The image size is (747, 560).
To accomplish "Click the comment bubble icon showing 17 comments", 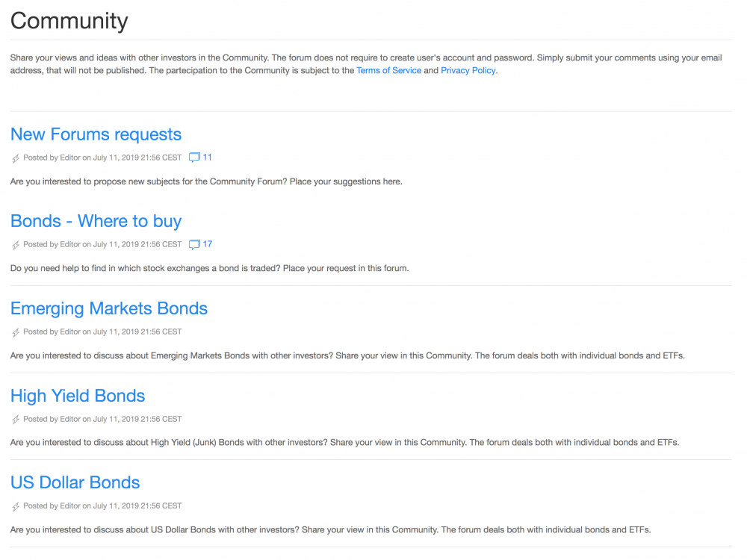I will [x=194, y=244].
